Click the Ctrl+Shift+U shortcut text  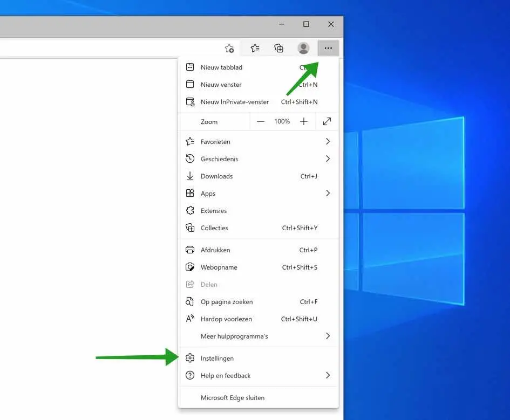299,319
